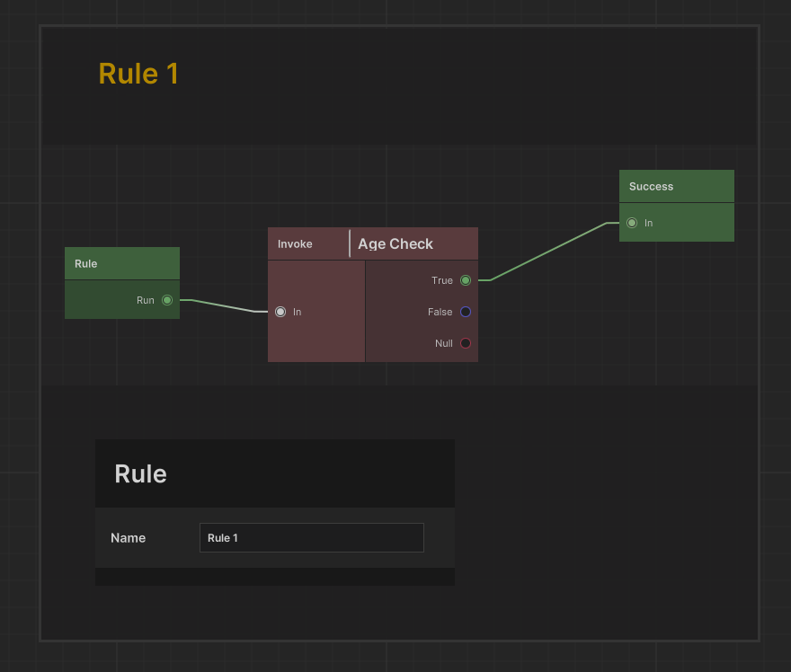Click the Invoke label on the node
791x672 pixels.
coord(295,243)
